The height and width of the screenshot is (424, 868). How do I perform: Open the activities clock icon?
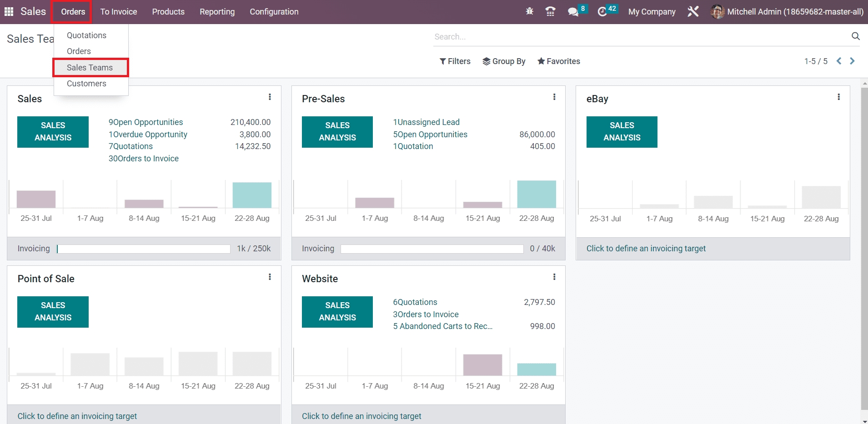click(x=602, y=12)
